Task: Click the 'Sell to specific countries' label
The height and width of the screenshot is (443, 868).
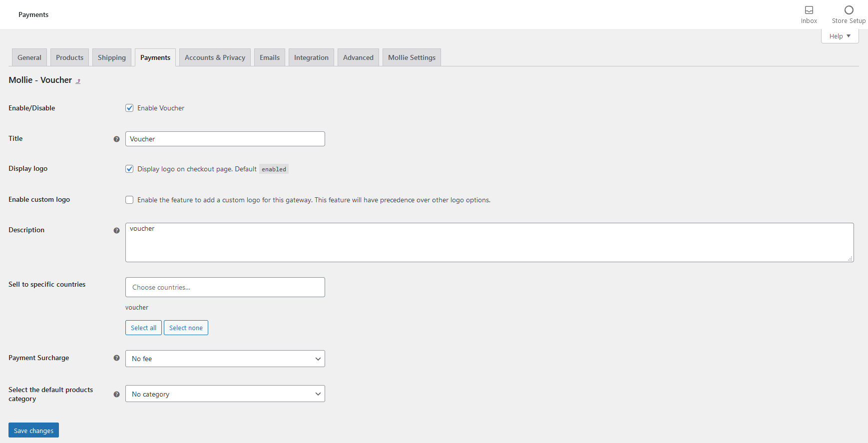Action: coord(47,284)
